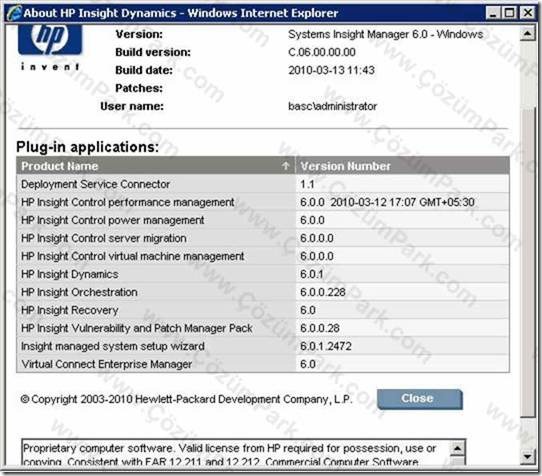Select the Deployment Service Connector row
Screen dimensions: 542x476
pos(263,184)
